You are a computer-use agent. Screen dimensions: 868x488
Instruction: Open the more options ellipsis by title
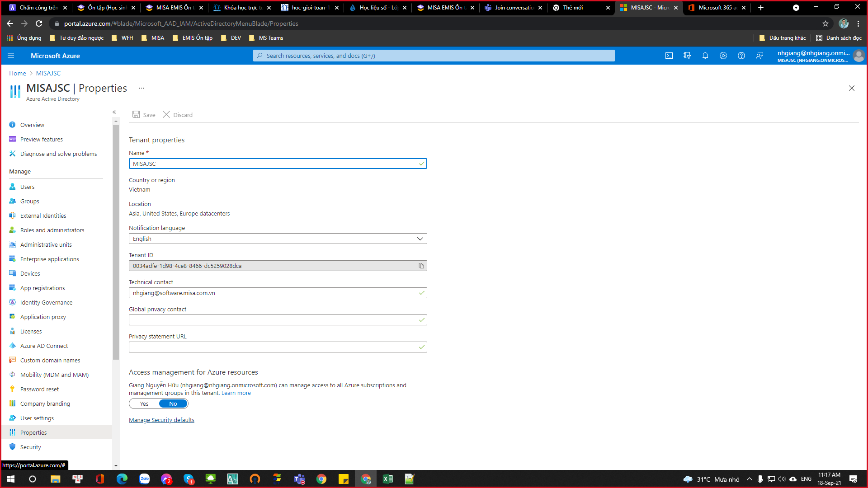coord(142,88)
